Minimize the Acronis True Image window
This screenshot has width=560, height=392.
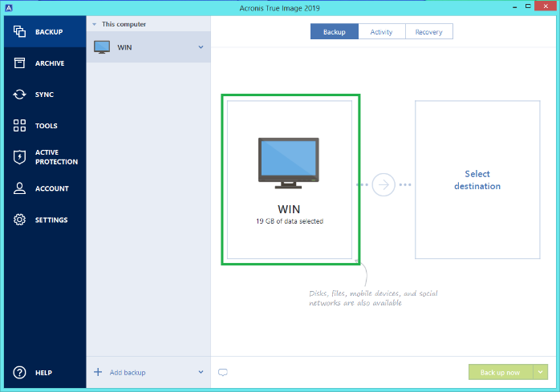(x=514, y=7)
